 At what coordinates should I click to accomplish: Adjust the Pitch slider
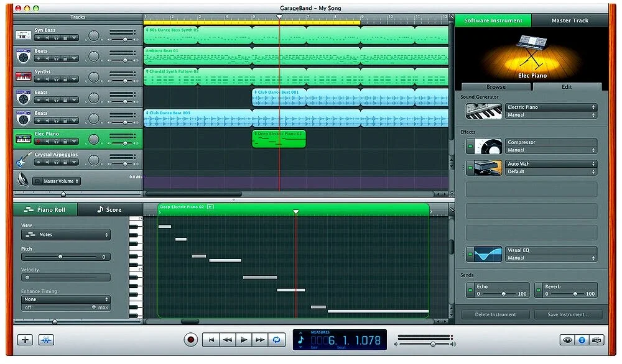[60, 257]
